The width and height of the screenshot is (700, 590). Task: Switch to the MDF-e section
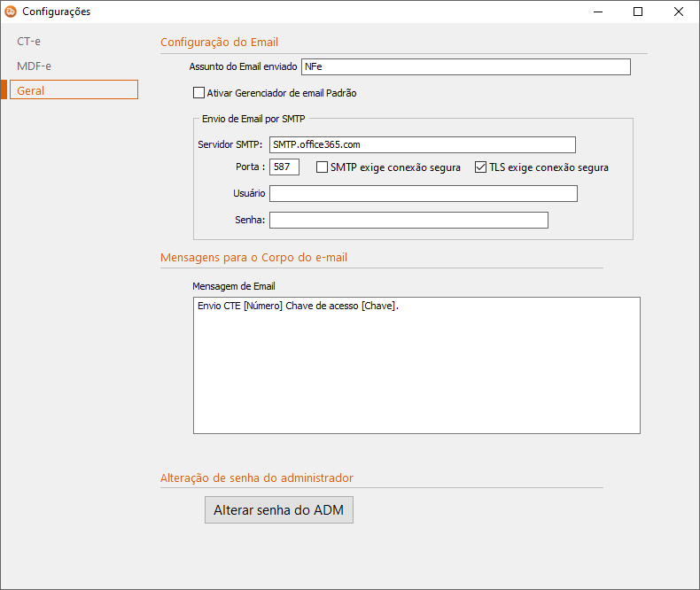point(34,66)
